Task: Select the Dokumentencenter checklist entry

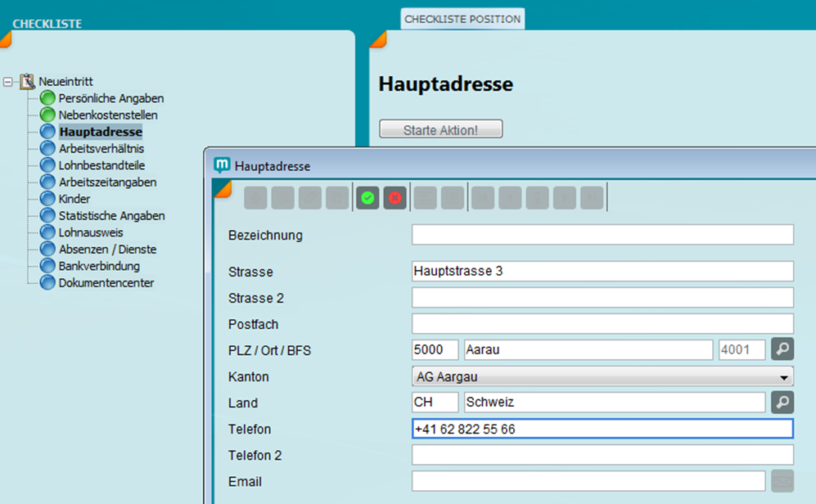Action: [106, 283]
